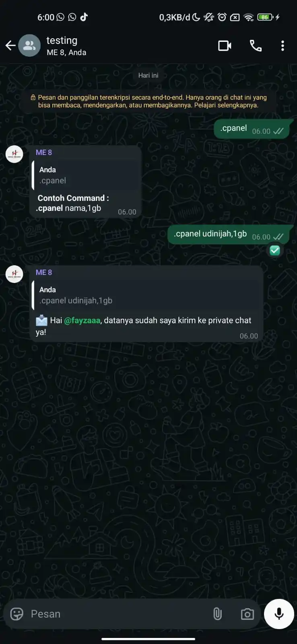Tap the testing group name header
This screenshot has height=644, width=297.
(x=62, y=40)
